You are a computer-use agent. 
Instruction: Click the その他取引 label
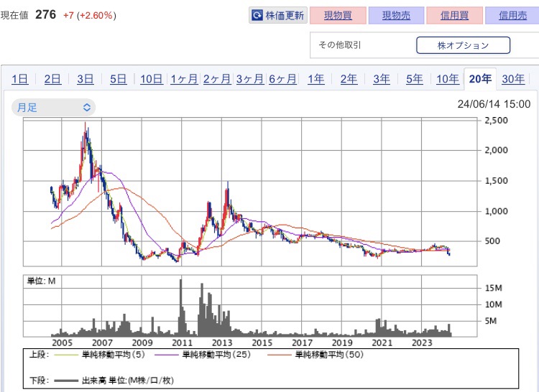click(x=340, y=45)
